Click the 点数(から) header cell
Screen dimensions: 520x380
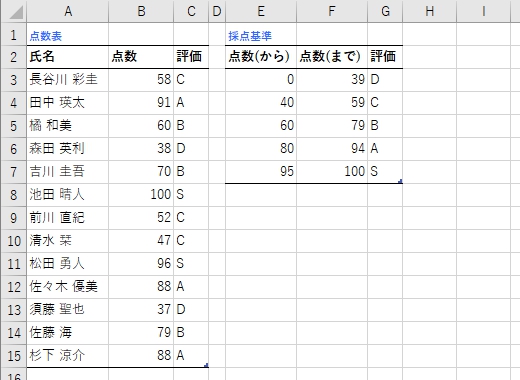[261, 57]
